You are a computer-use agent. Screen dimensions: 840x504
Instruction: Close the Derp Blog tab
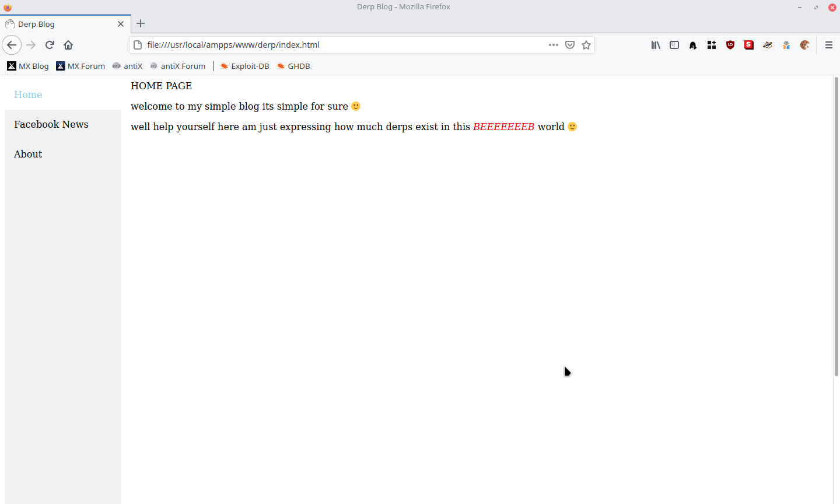pyautogui.click(x=121, y=24)
